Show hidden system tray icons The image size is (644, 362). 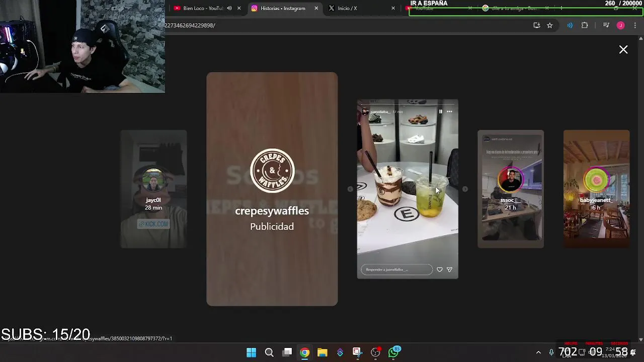538,352
